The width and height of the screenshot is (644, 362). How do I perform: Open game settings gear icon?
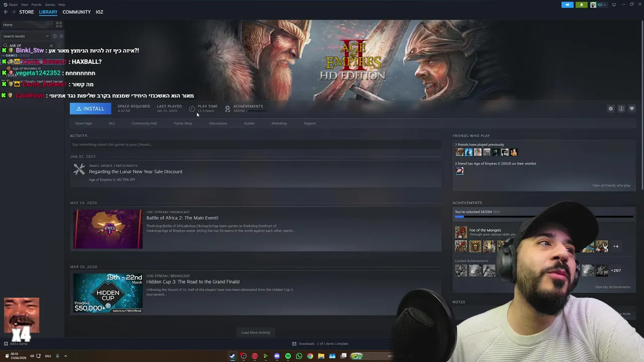point(611,109)
